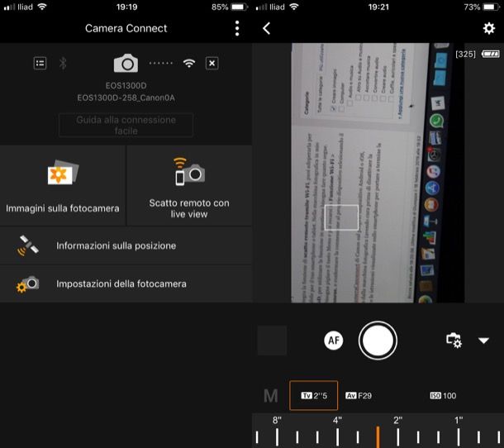Disconnect camera with the X icon

click(212, 63)
